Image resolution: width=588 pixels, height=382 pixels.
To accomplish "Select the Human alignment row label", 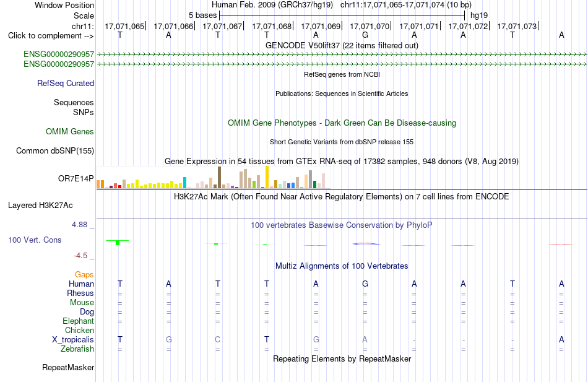I will [81, 284].
